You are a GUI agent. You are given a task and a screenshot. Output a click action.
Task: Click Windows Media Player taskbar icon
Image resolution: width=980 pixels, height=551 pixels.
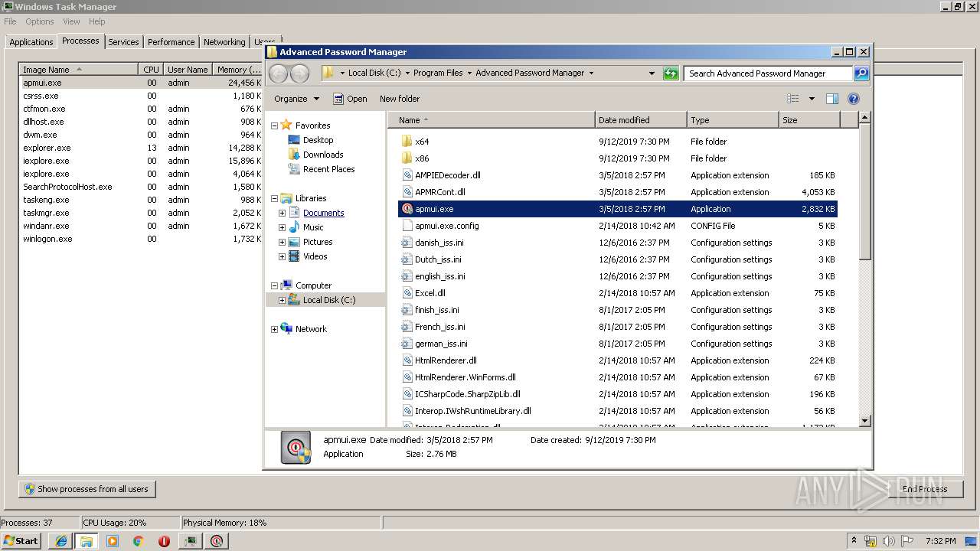tap(113, 540)
